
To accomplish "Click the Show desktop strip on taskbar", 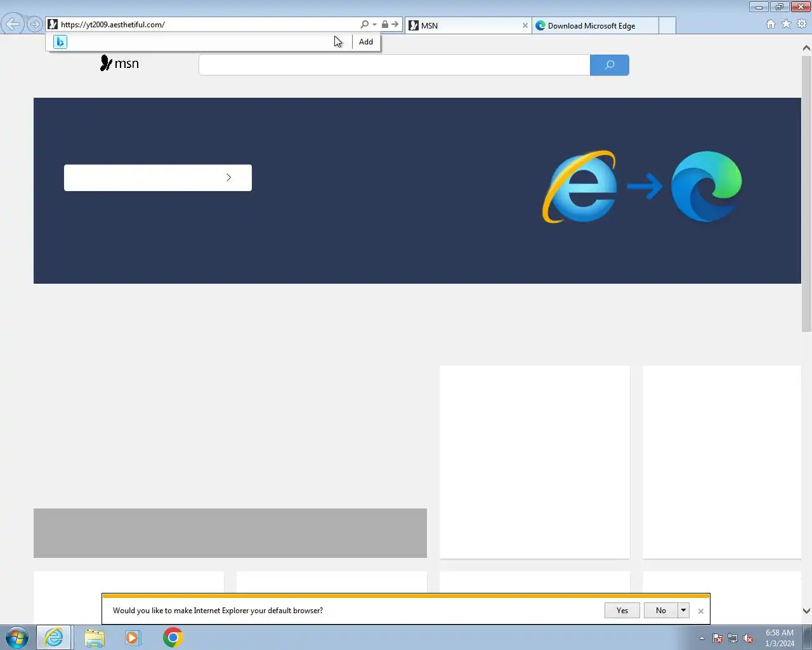I will coord(808,637).
